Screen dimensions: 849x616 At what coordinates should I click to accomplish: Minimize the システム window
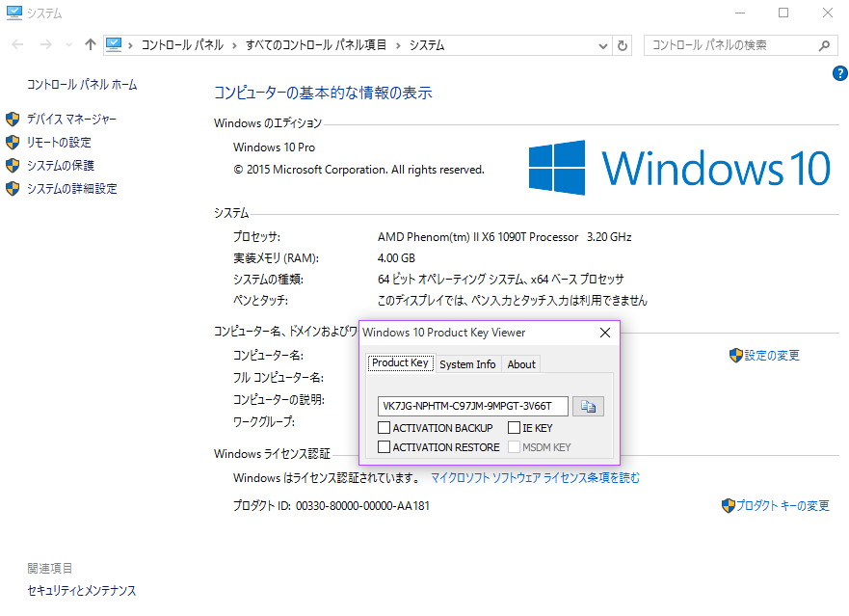coord(740,13)
